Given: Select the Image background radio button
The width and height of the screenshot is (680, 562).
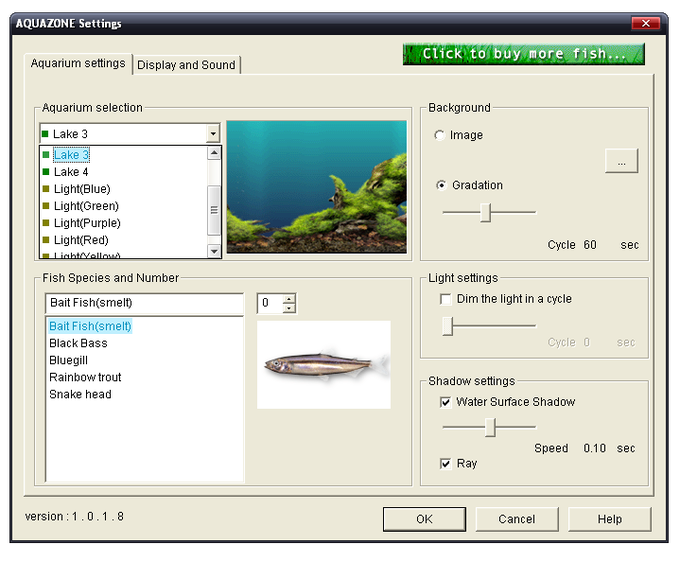Looking at the screenshot, I should coord(439,135).
